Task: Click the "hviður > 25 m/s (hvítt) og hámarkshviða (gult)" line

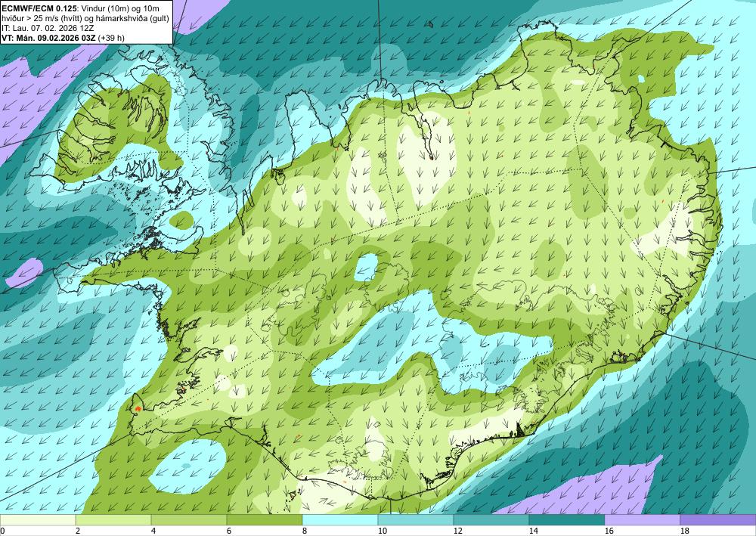Action: 84,18
